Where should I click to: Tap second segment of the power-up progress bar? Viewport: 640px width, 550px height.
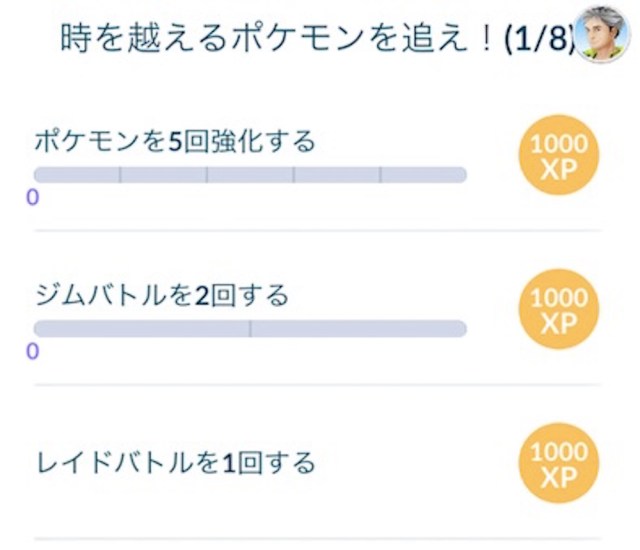click(x=164, y=175)
